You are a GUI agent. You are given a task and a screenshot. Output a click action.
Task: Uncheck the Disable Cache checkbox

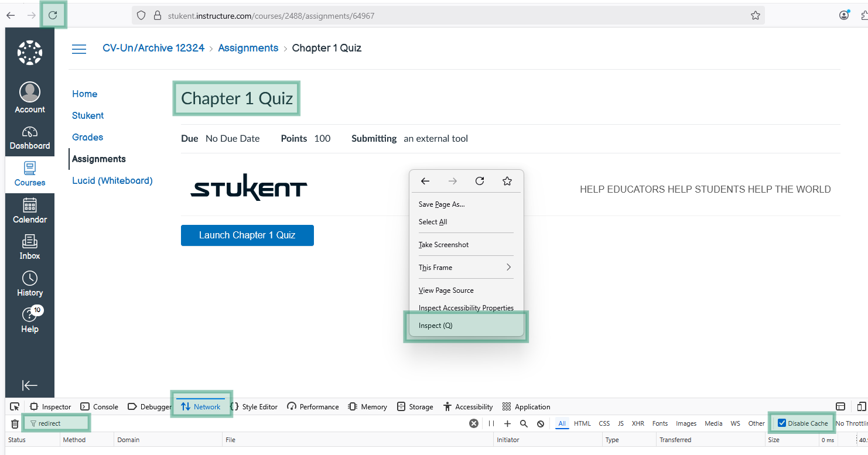click(x=782, y=423)
